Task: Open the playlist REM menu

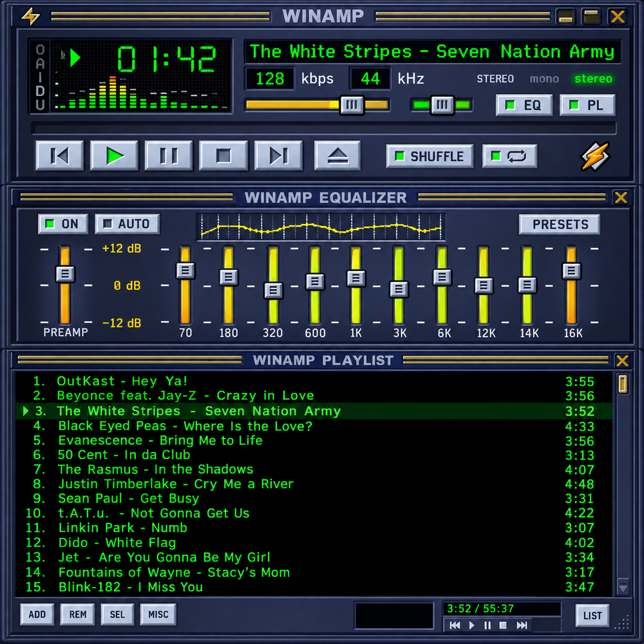Action: coord(78,614)
